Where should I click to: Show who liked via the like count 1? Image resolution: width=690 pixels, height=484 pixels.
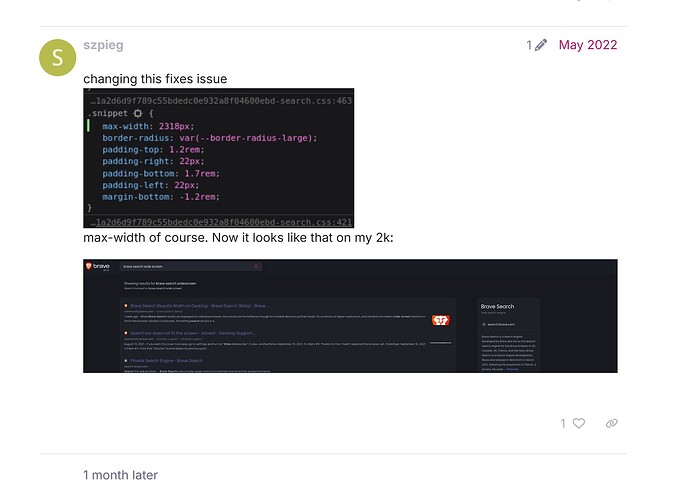coord(563,423)
